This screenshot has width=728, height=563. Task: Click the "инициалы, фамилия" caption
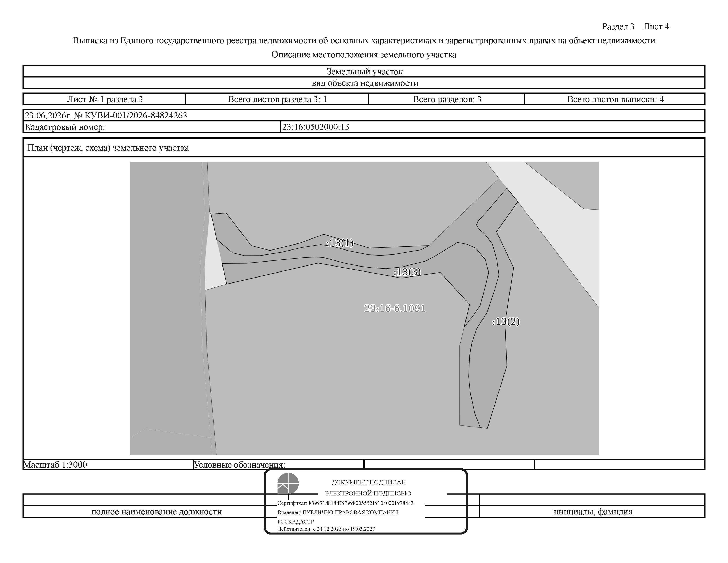pyautogui.click(x=593, y=512)
